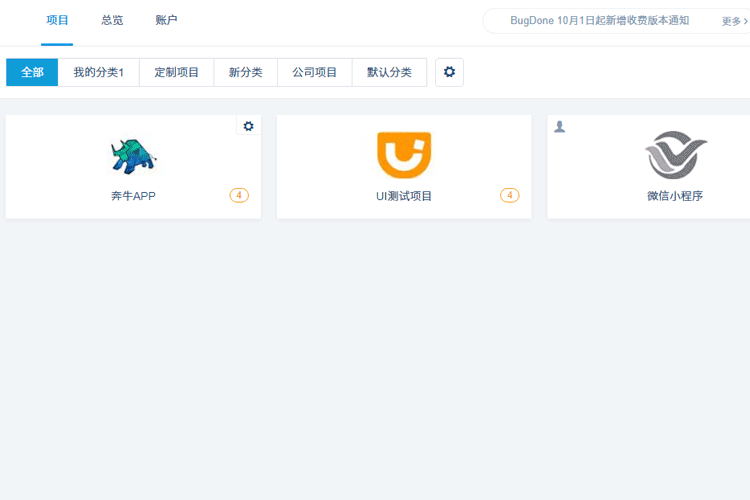Select the 全部 category filter
750x500 pixels.
pyautogui.click(x=32, y=72)
